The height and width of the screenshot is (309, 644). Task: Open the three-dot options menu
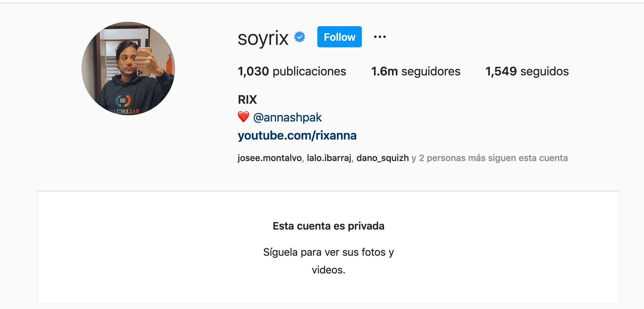pyautogui.click(x=380, y=37)
